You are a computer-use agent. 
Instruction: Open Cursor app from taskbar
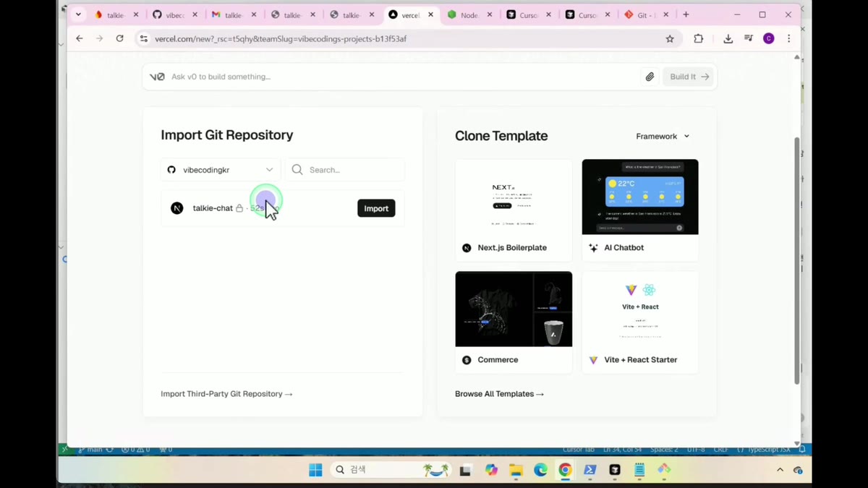click(x=615, y=470)
